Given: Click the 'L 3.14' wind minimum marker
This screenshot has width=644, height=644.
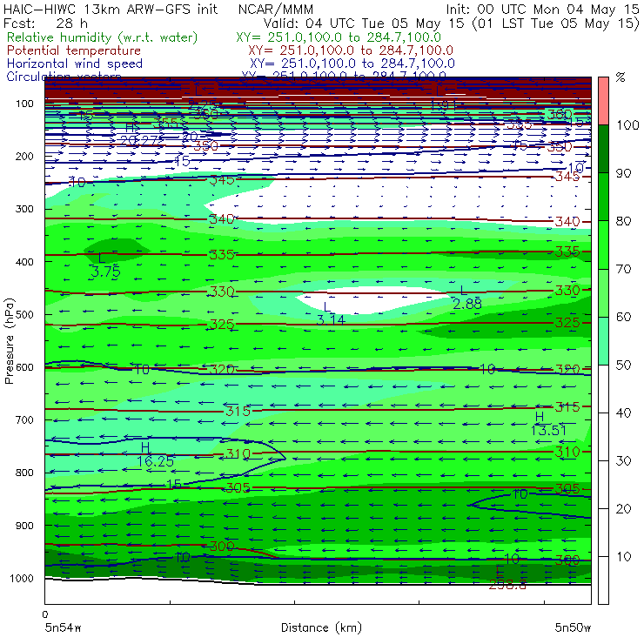Looking at the screenshot, I should [331, 313].
